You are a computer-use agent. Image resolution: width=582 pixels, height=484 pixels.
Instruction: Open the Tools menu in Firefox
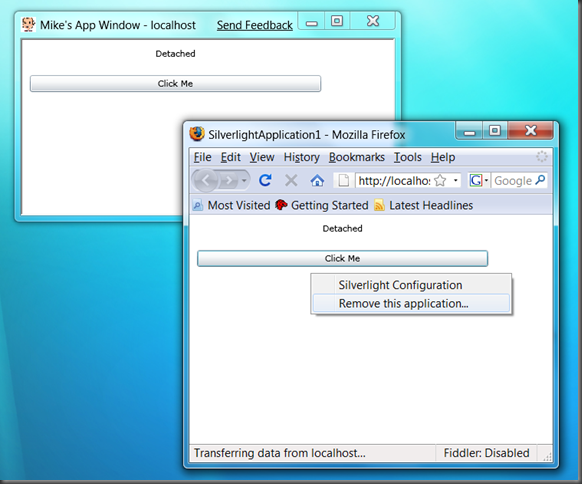(x=408, y=157)
